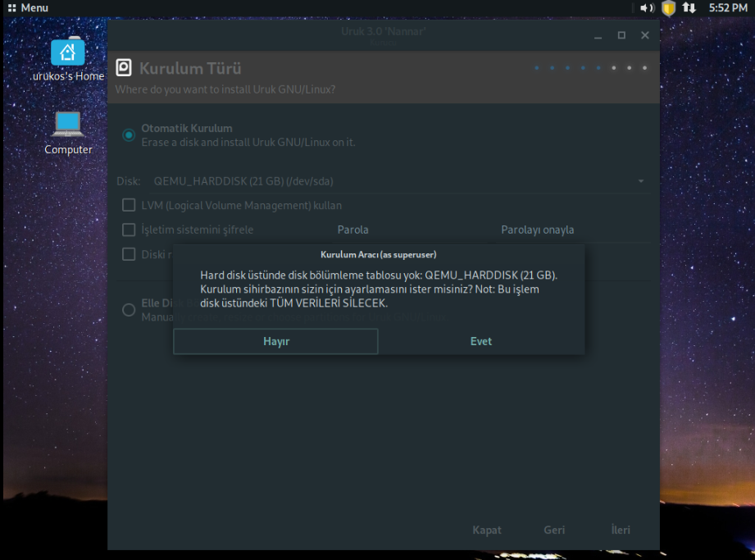Click the Kapat button in installer
This screenshot has height=560, width=755.
pos(486,530)
